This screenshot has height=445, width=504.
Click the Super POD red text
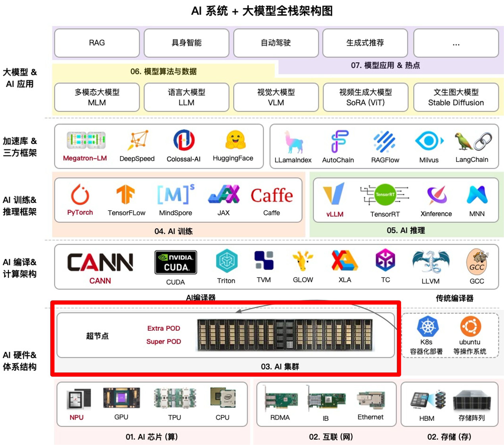(164, 341)
